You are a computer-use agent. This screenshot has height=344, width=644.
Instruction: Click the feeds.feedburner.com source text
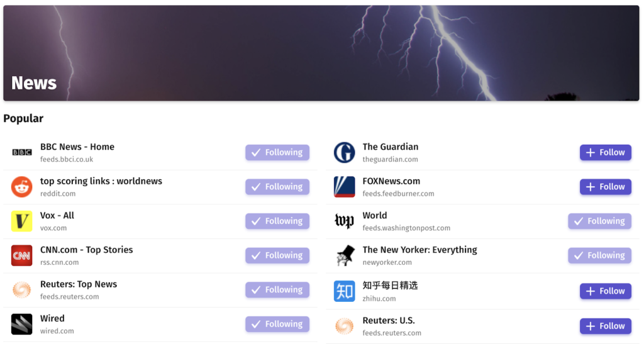pos(398,194)
